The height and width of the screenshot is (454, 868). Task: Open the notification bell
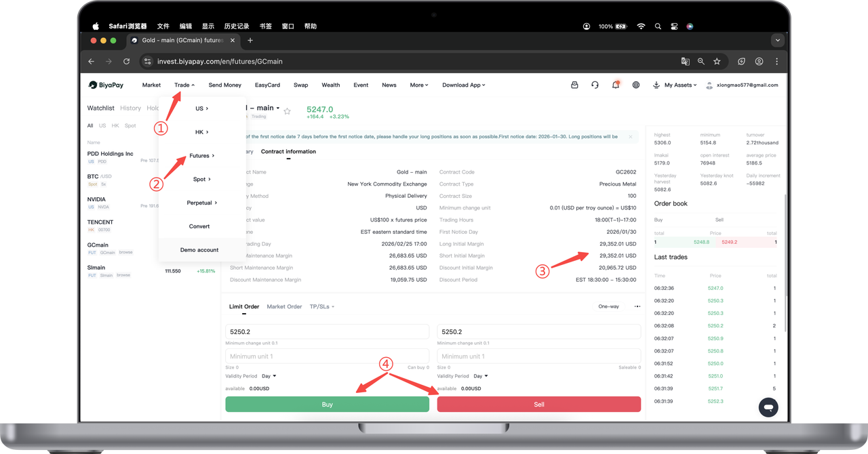615,85
